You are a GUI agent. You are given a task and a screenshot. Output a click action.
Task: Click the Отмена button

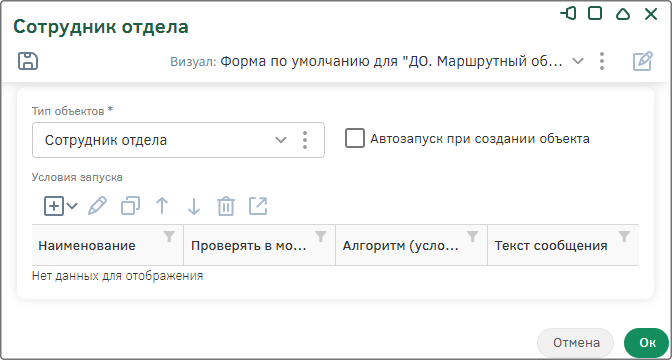pos(576,343)
